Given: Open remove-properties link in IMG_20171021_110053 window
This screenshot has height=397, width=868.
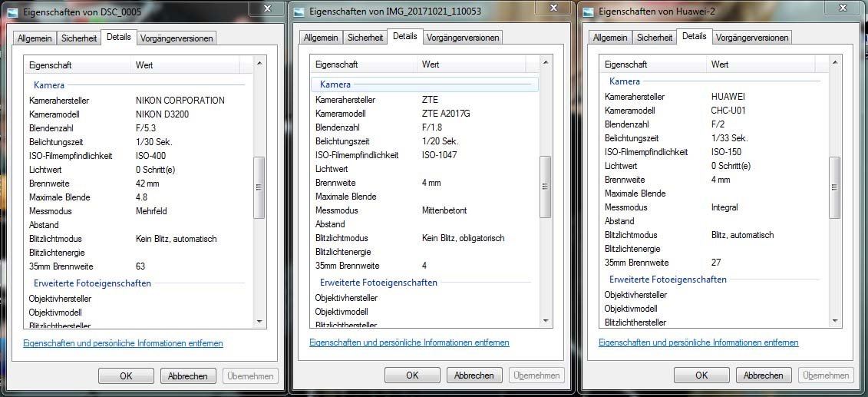Looking at the screenshot, I should pos(409,342).
